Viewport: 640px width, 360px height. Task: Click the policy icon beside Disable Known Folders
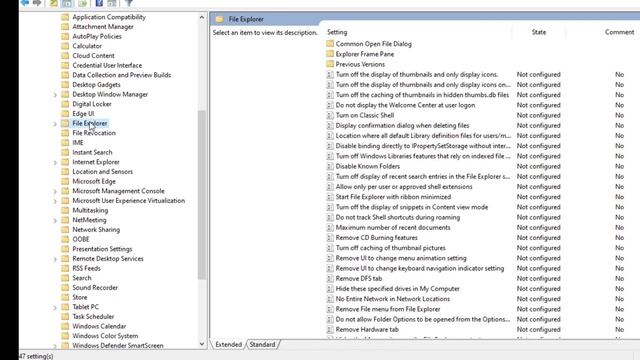(330, 166)
